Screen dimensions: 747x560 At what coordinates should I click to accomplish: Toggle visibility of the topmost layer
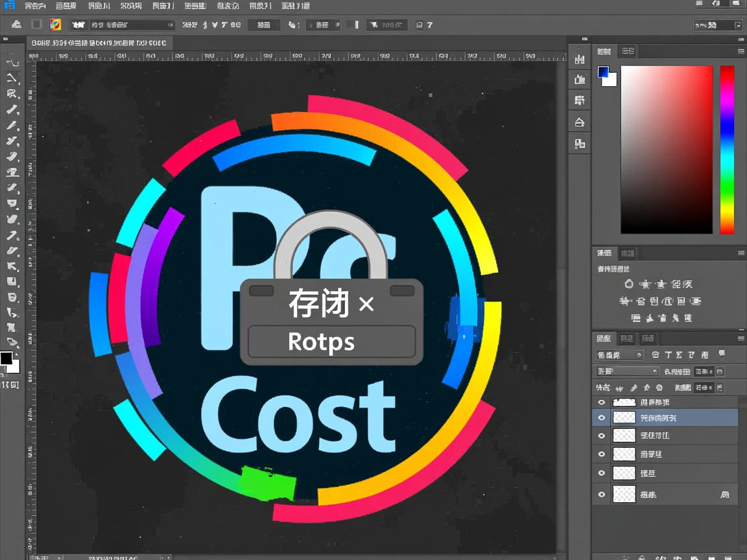tap(601, 402)
